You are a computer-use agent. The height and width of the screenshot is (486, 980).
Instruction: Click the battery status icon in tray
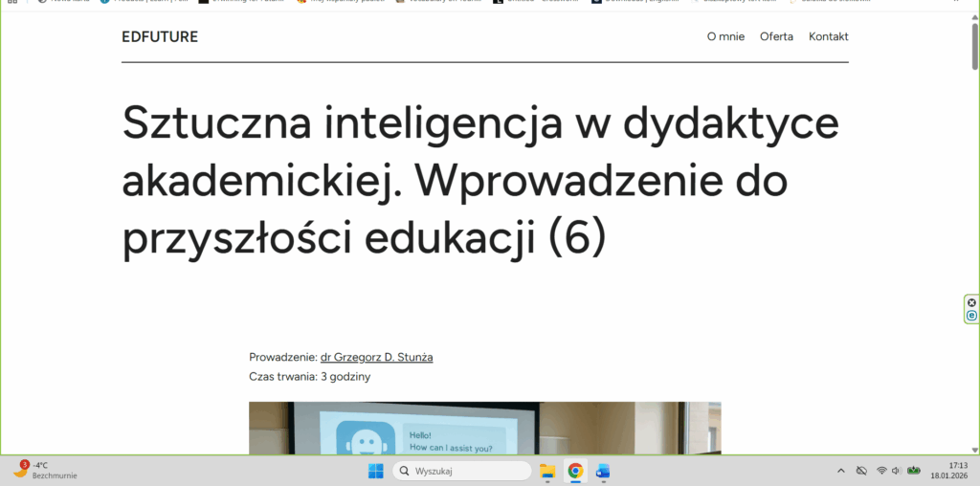click(x=914, y=471)
